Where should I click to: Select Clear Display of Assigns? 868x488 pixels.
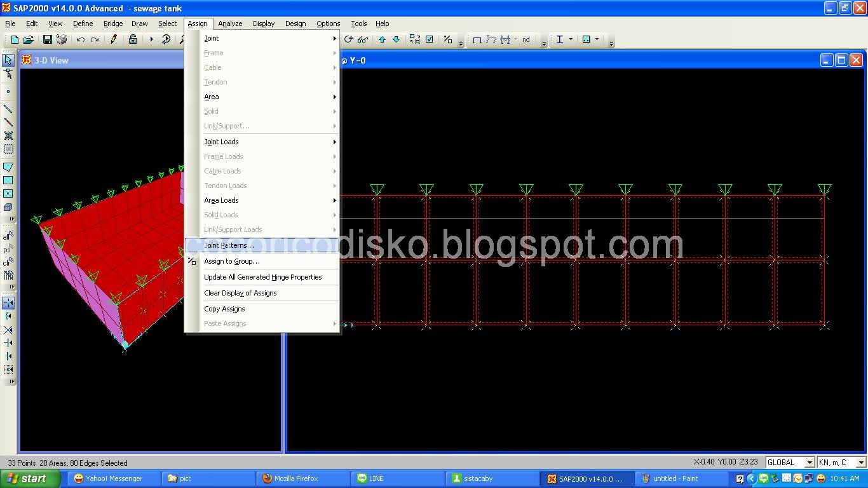(262, 293)
